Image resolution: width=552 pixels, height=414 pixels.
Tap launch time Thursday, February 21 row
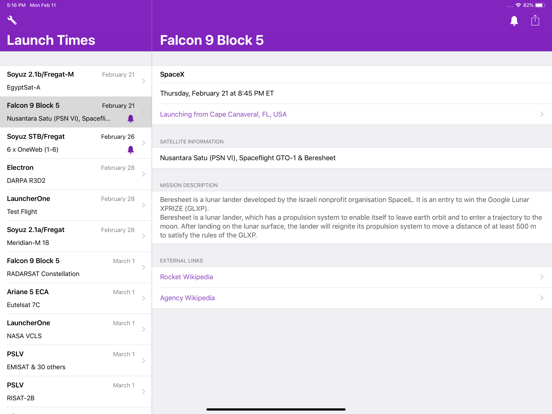click(352, 93)
